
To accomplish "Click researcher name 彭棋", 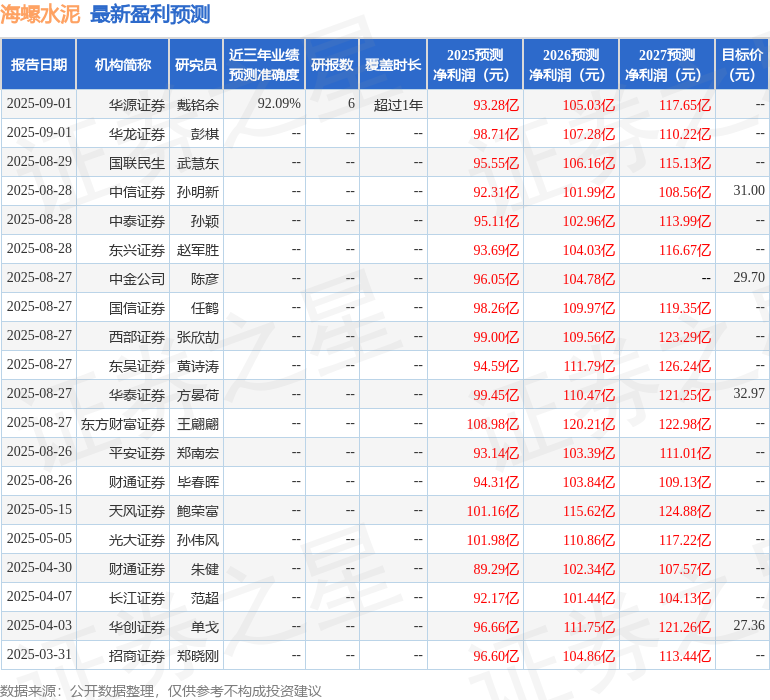I will (x=205, y=134).
